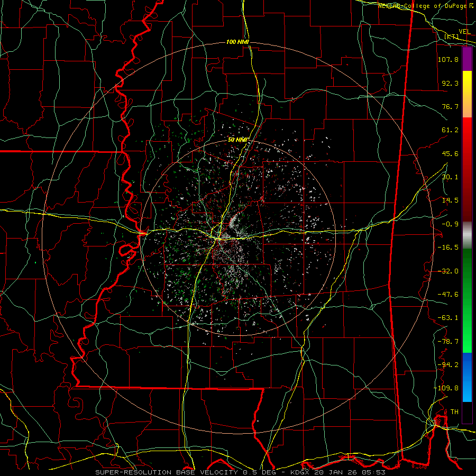Click the VEL legend title
This screenshot has width=476, height=476.
[464, 32]
